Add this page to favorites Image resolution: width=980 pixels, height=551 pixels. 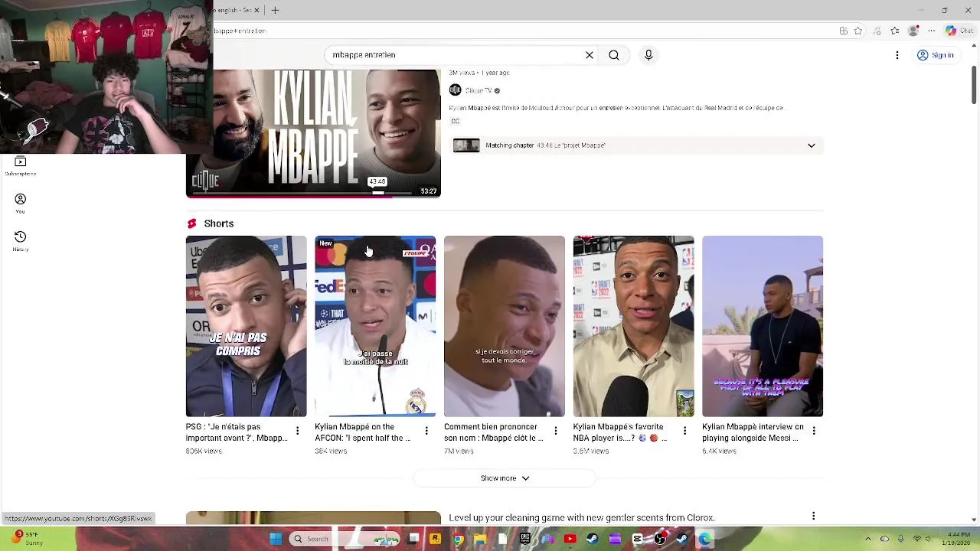[x=858, y=31]
